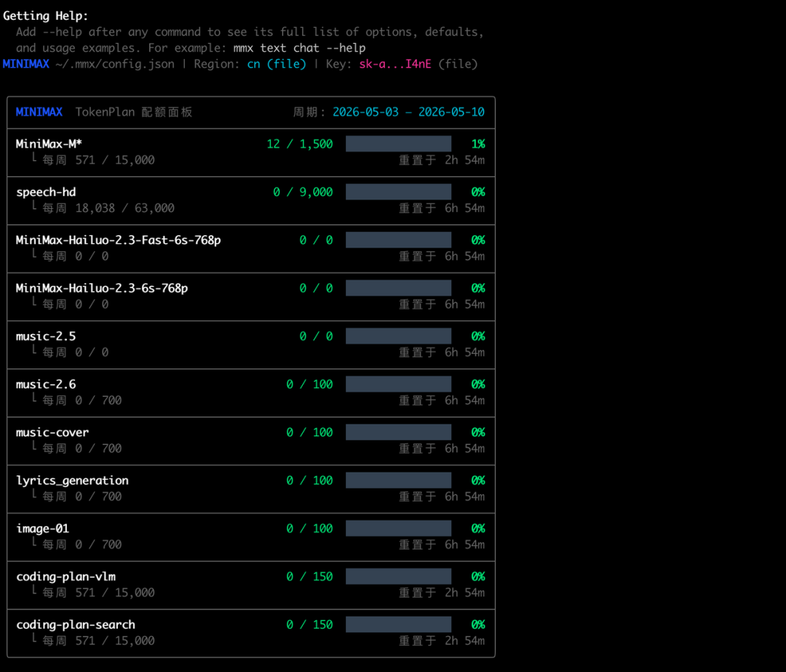Screen dimensions: 786x672
Task: Click the reset time in the MiniMax-M* row
Action: point(442,160)
